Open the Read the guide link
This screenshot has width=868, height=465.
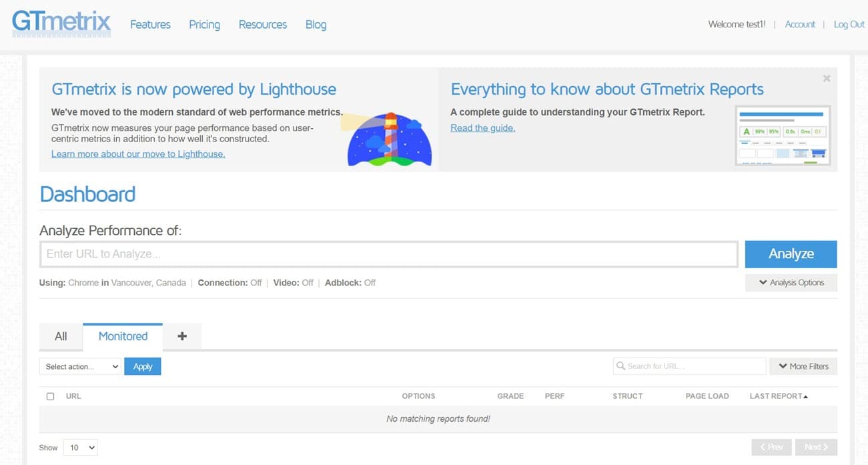(482, 128)
